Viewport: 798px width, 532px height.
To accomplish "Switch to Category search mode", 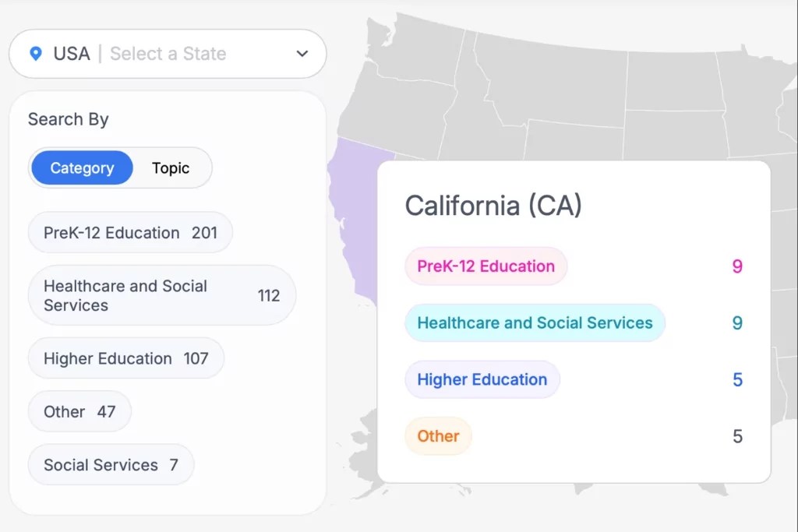I will point(82,168).
